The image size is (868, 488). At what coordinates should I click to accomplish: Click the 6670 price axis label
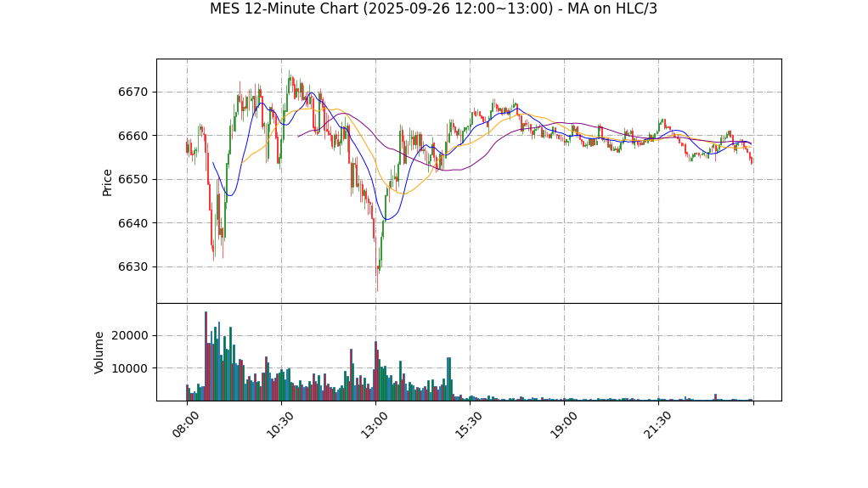point(133,92)
